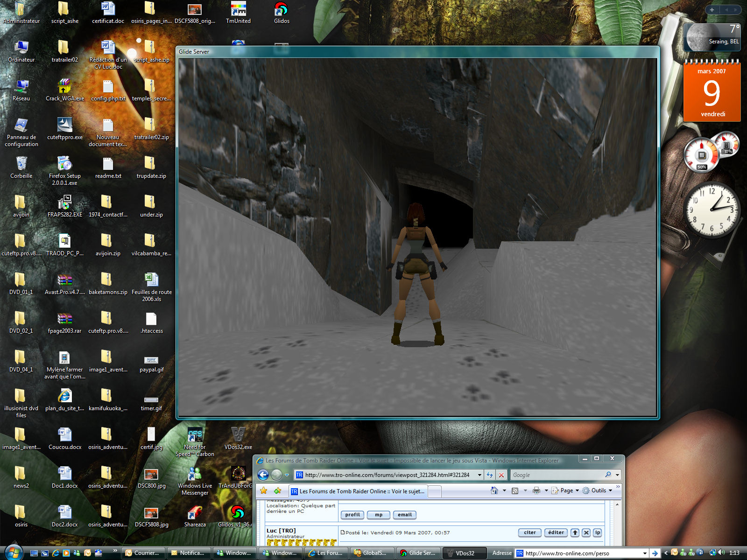Click the IE address bar URL field
This screenshot has width=747, height=560.
(x=390, y=475)
